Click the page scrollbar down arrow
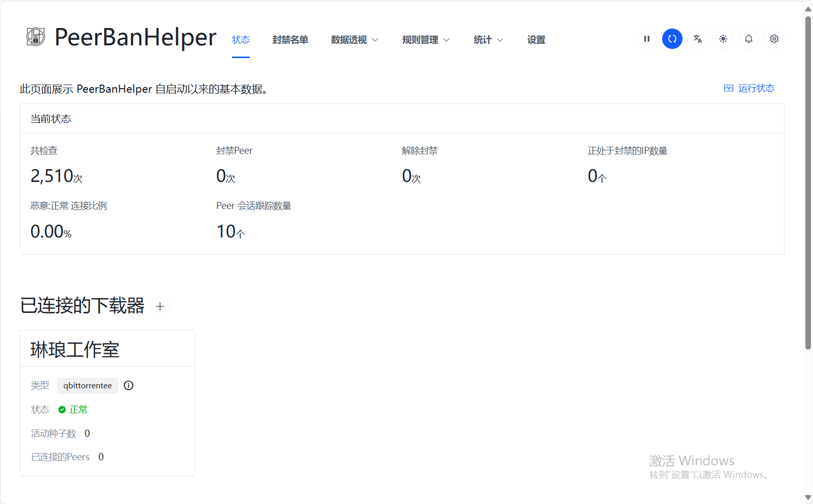 (808, 497)
